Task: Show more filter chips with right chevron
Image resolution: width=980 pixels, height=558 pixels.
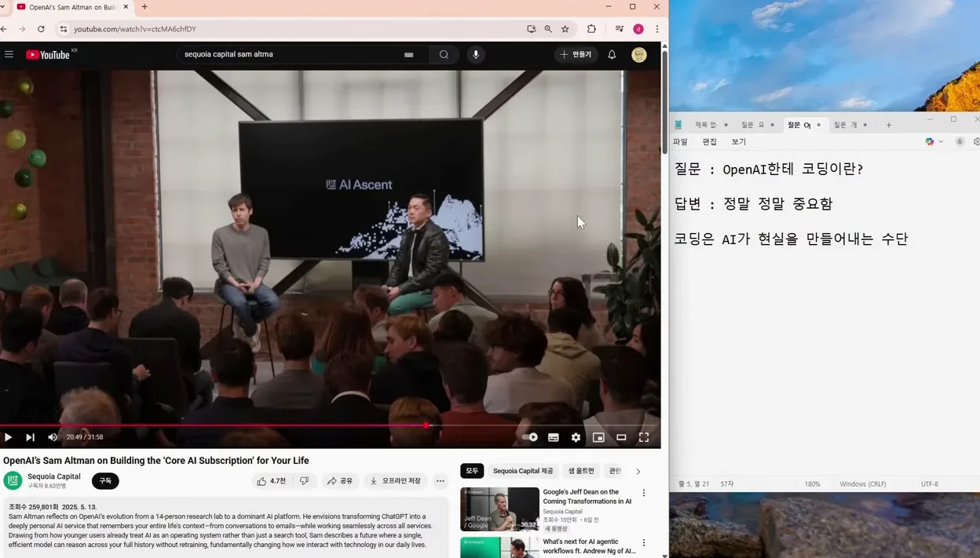Action: pyautogui.click(x=638, y=471)
